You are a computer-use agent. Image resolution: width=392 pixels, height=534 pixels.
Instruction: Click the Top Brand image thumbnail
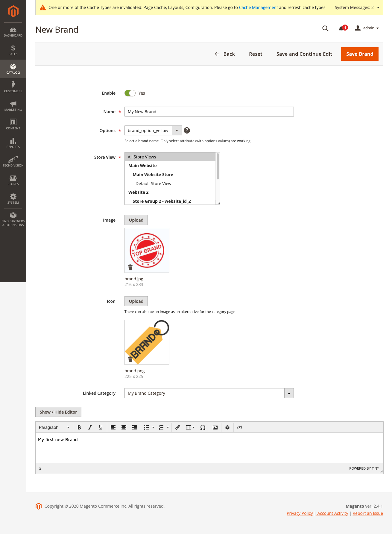tap(147, 250)
